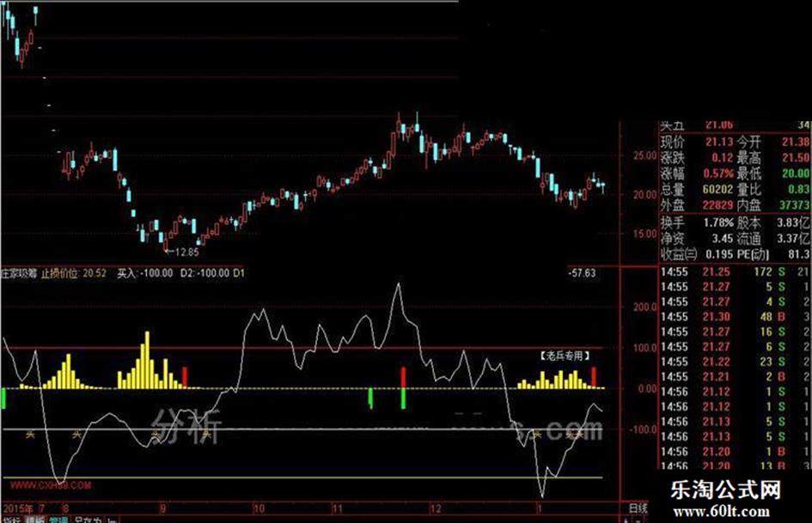812x523 pixels.
Task: Click the red signal bar below 【老兵专用】
Action: click(594, 378)
